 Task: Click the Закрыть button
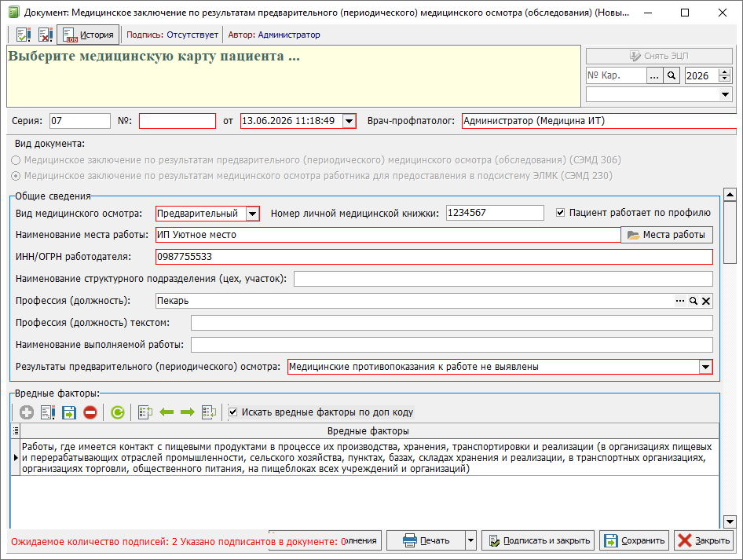click(704, 540)
